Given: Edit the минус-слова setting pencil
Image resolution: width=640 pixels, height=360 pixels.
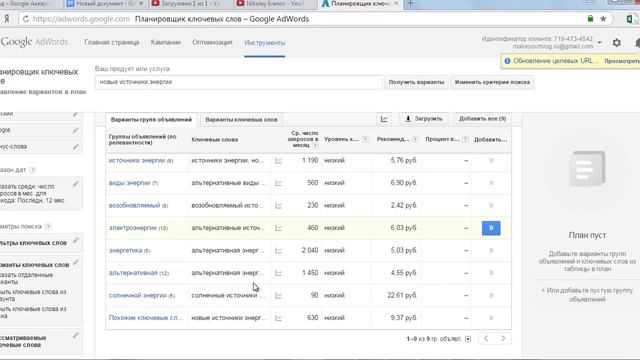Looking at the screenshot, I should (76, 146).
